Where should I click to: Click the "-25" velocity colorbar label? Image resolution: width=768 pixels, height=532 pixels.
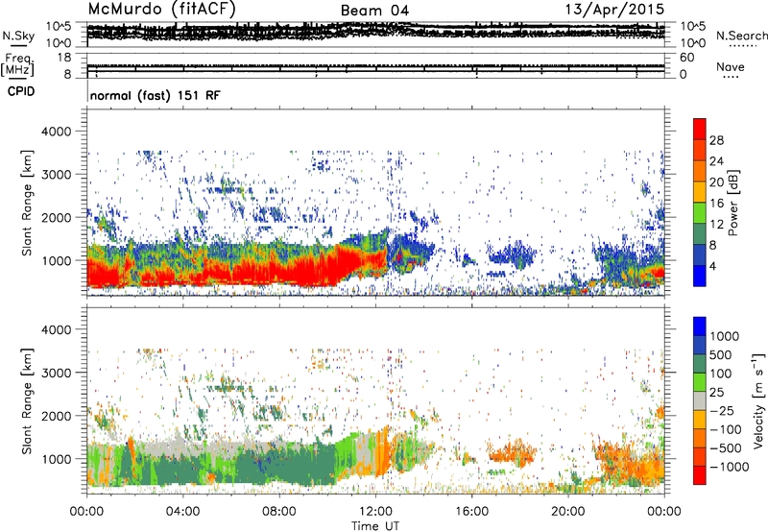click(721, 411)
